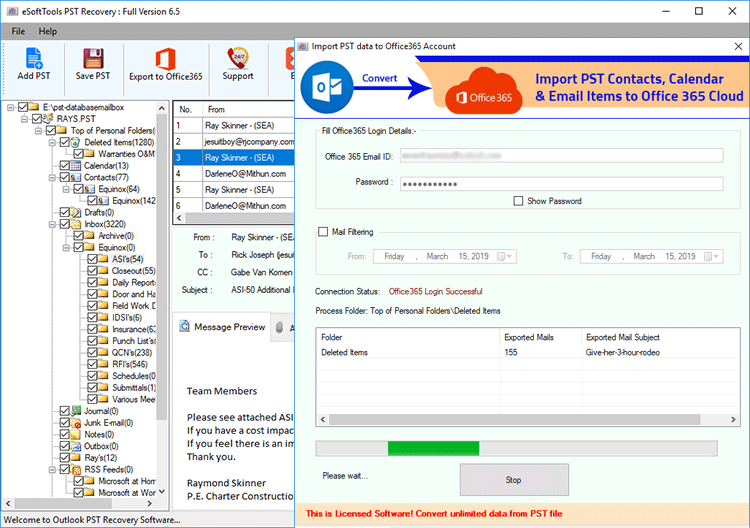Toggle the Show Password checkbox

tap(518, 201)
